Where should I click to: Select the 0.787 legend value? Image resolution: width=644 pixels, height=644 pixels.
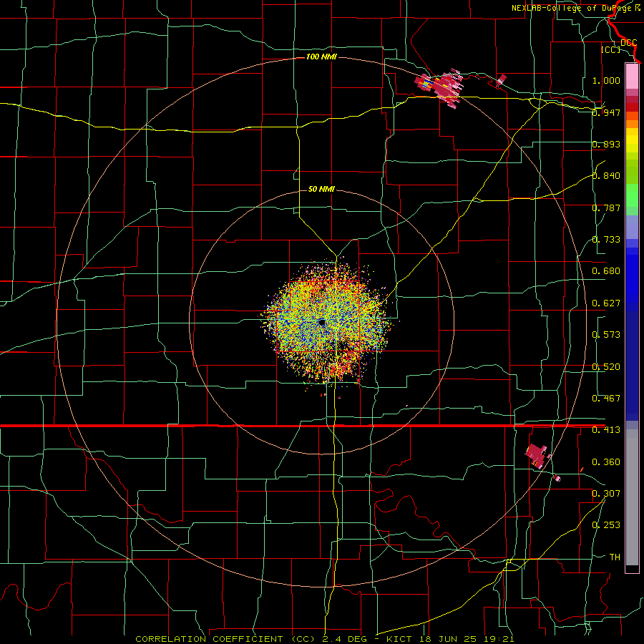(x=606, y=208)
